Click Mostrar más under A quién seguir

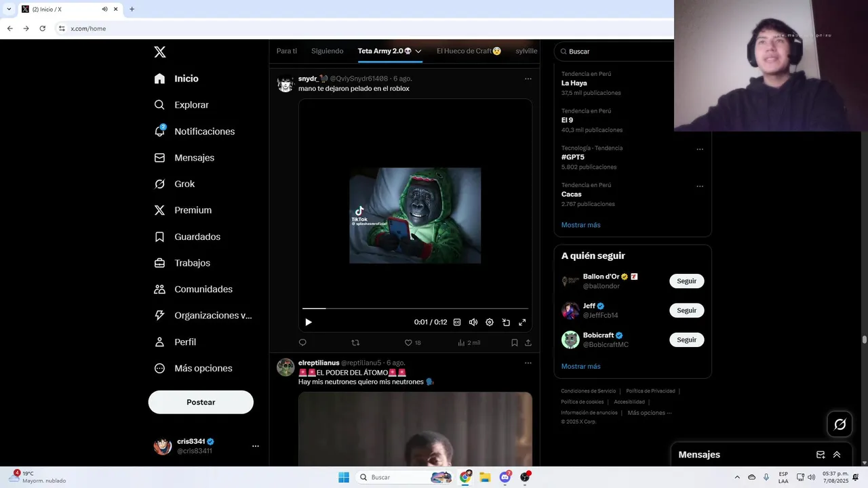[x=580, y=367]
